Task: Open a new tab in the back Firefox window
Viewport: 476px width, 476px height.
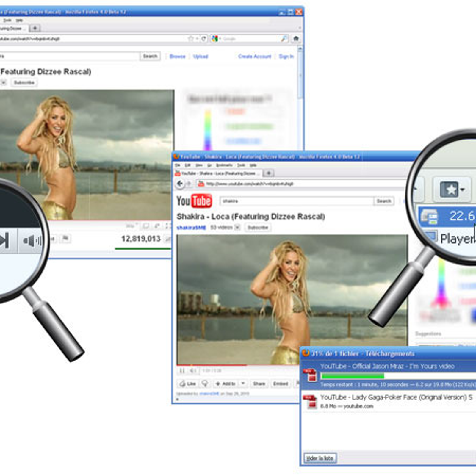Action: tap(35, 28)
